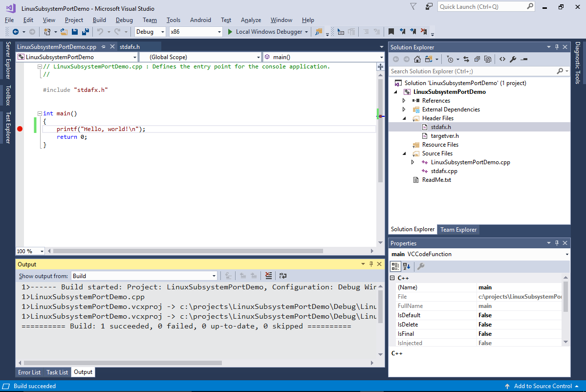The image size is (586, 392).
Task: Click the Find in Files icon
Action: [x=318, y=32]
